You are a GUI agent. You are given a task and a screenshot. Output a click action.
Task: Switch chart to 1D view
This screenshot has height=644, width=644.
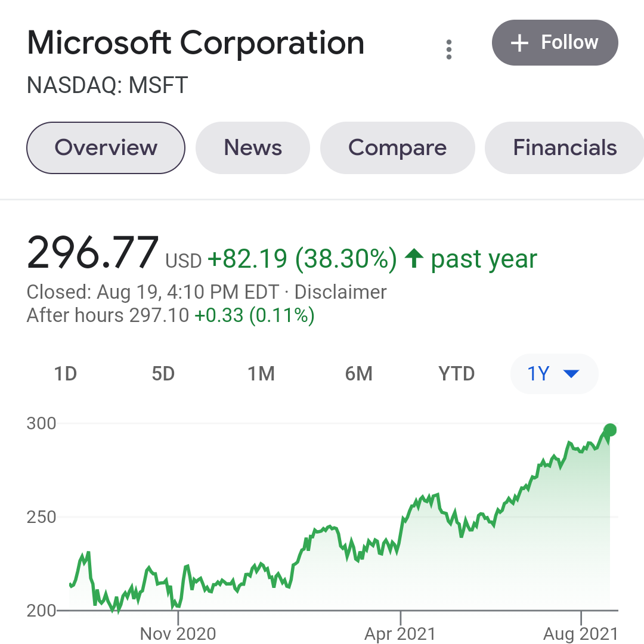point(66,374)
